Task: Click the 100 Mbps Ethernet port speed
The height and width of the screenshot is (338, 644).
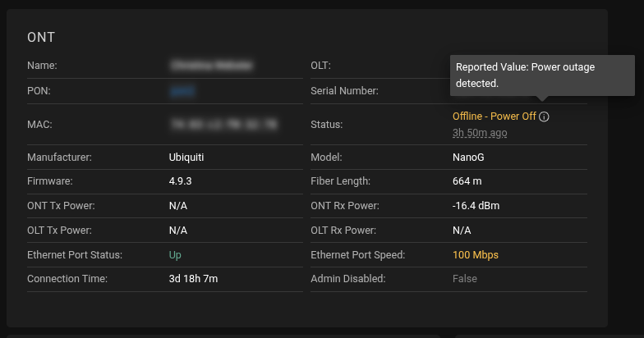Action: tap(475, 255)
